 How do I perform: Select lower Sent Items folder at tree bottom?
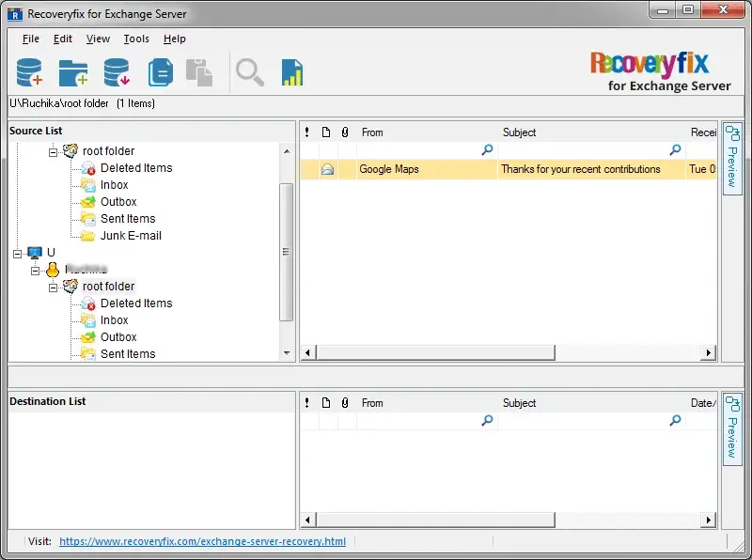pos(128,354)
